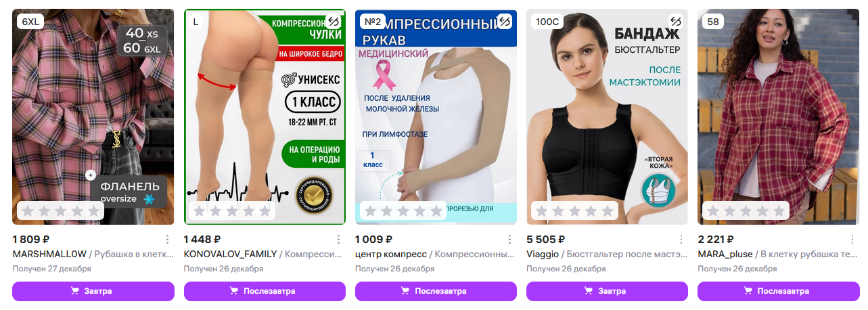The image size is (868, 310).
Task: Click the crossed-link icon on compression stockings image
Action: [334, 22]
